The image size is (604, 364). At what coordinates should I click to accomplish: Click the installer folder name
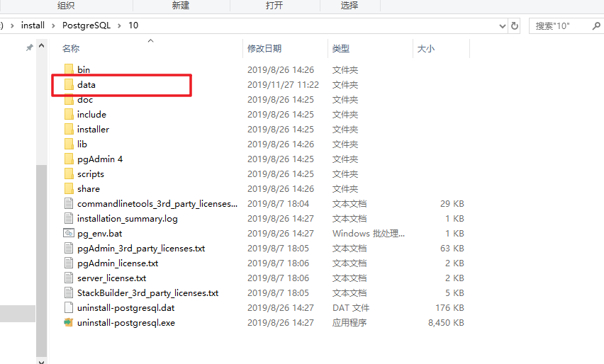point(93,130)
